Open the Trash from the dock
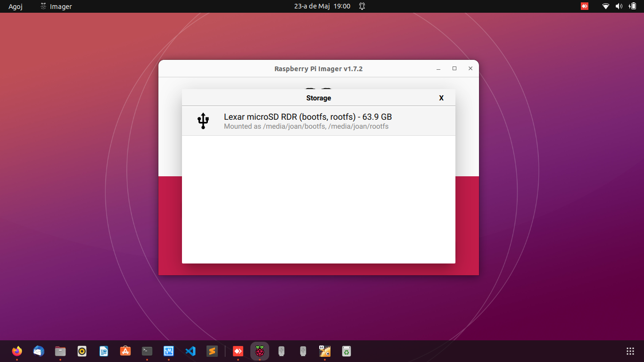The width and height of the screenshot is (644, 362). (x=347, y=351)
